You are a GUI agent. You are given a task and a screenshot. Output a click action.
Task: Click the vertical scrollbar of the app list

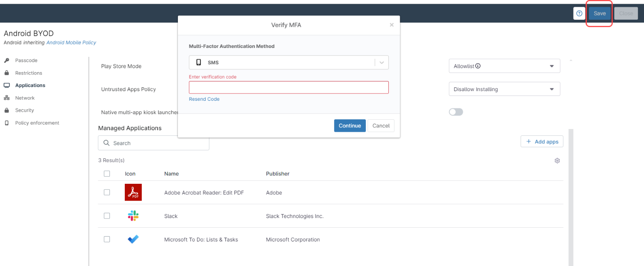(571, 197)
